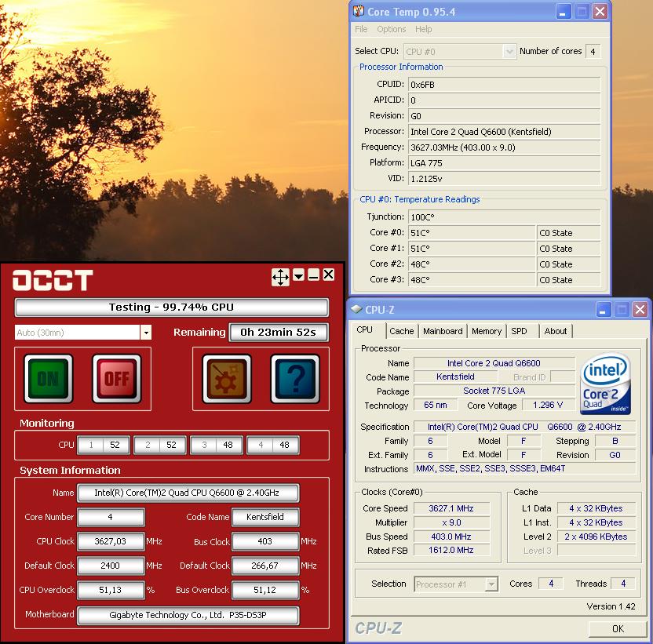Click the CPU-Z Multiplier value x 9.0
The width and height of the screenshot is (653, 644).
(x=451, y=522)
